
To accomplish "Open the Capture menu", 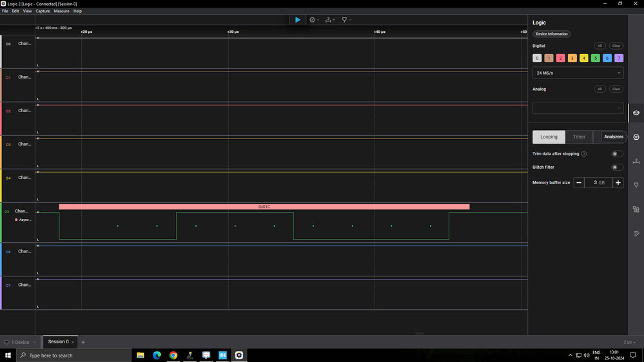I will point(43,11).
